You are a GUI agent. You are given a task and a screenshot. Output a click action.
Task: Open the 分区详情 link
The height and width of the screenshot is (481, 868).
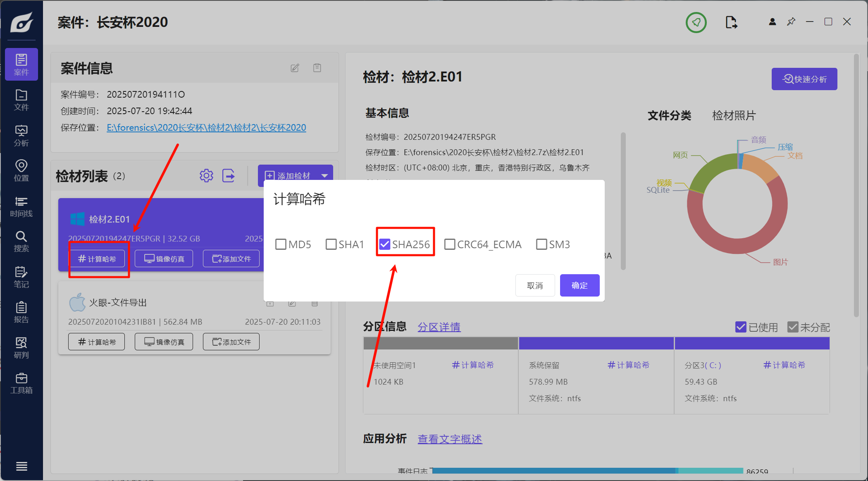439,327
